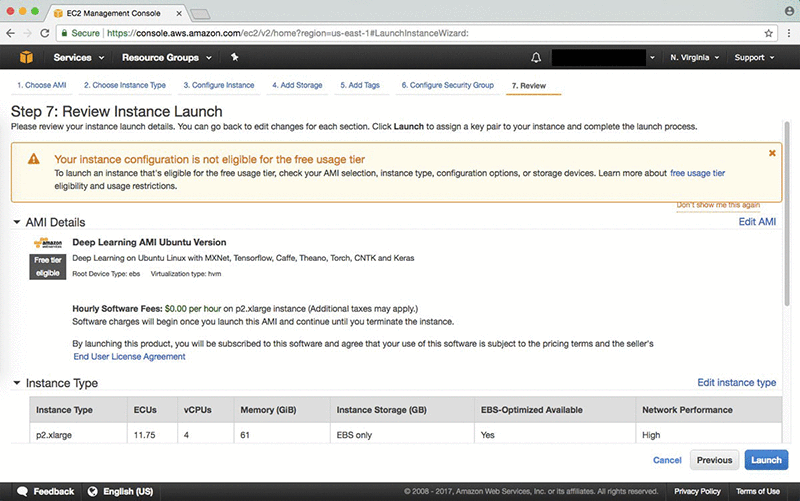Viewport: 800px width, 501px height.
Task: Click the Chrome profile avatar icon
Action: point(789,11)
